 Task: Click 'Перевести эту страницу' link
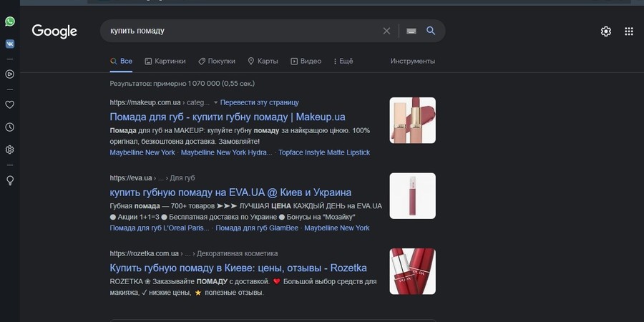tap(260, 102)
